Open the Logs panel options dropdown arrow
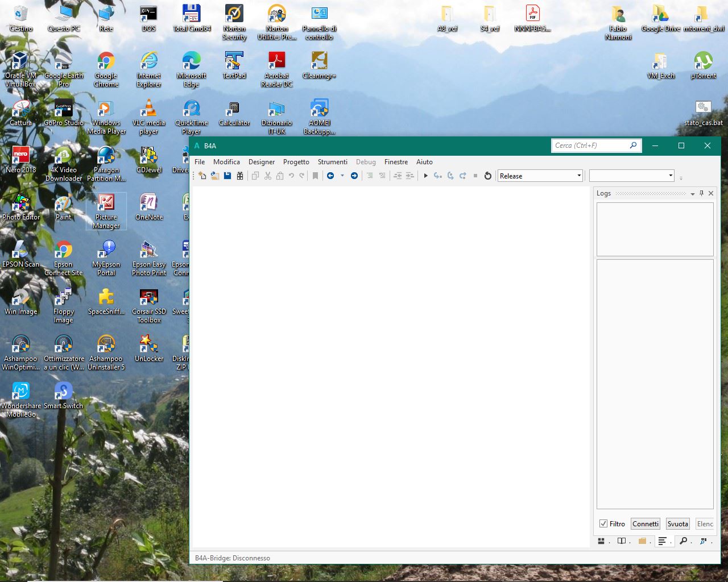Viewport: 728px width, 582px height. [692, 194]
